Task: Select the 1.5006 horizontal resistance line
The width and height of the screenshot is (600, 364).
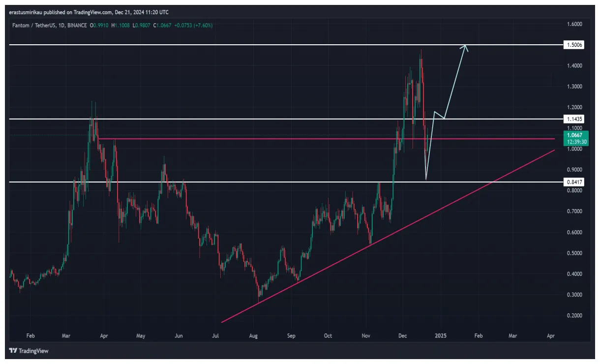Action: [x=246, y=45]
